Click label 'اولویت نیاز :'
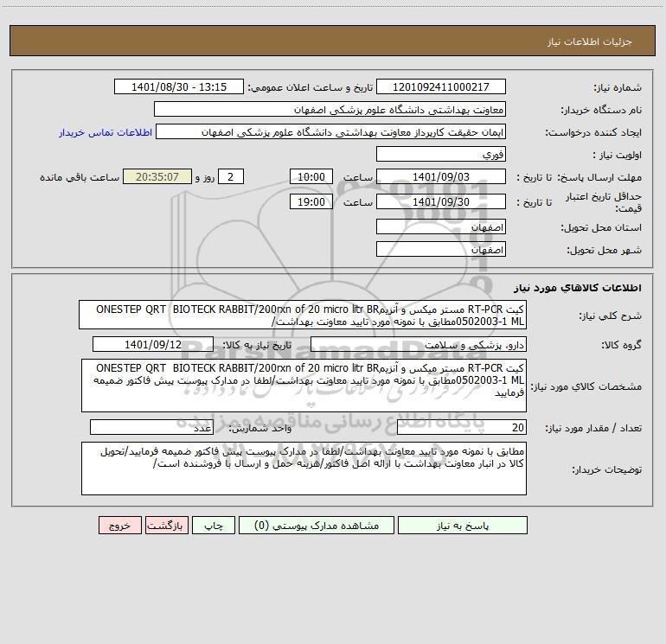666x644 pixels. tap(617, 156)
